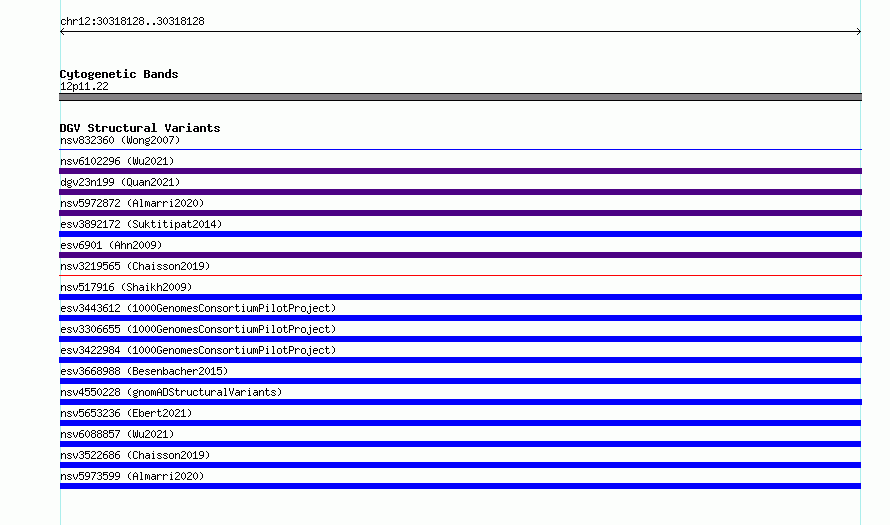
Task: Click the blue bar under nsv6088857
Action: tap(460, 444)
